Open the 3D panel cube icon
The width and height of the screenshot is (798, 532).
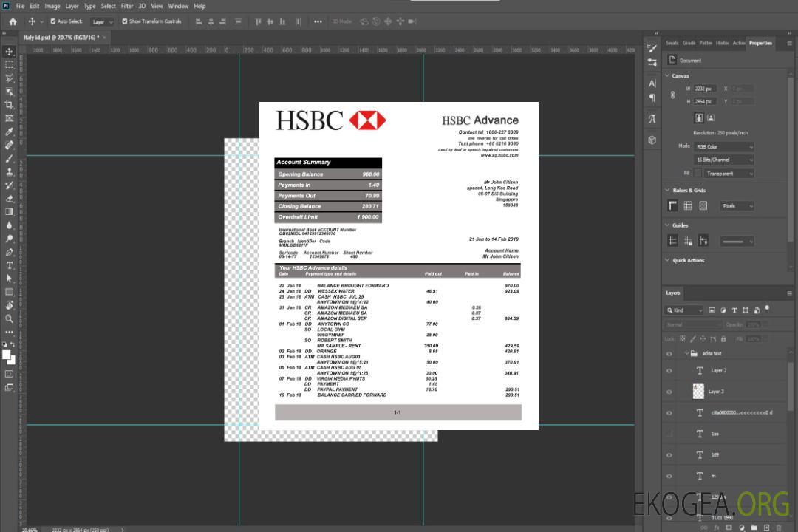click(652, 140)
